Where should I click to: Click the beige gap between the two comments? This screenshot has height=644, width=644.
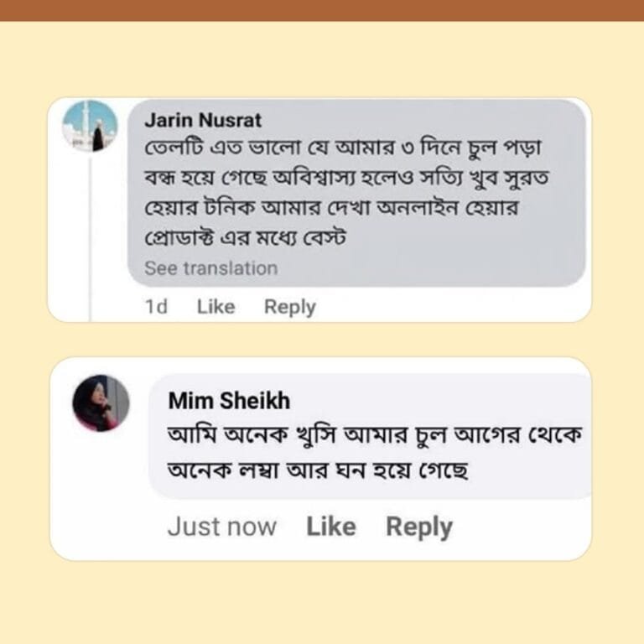[322, 340]
